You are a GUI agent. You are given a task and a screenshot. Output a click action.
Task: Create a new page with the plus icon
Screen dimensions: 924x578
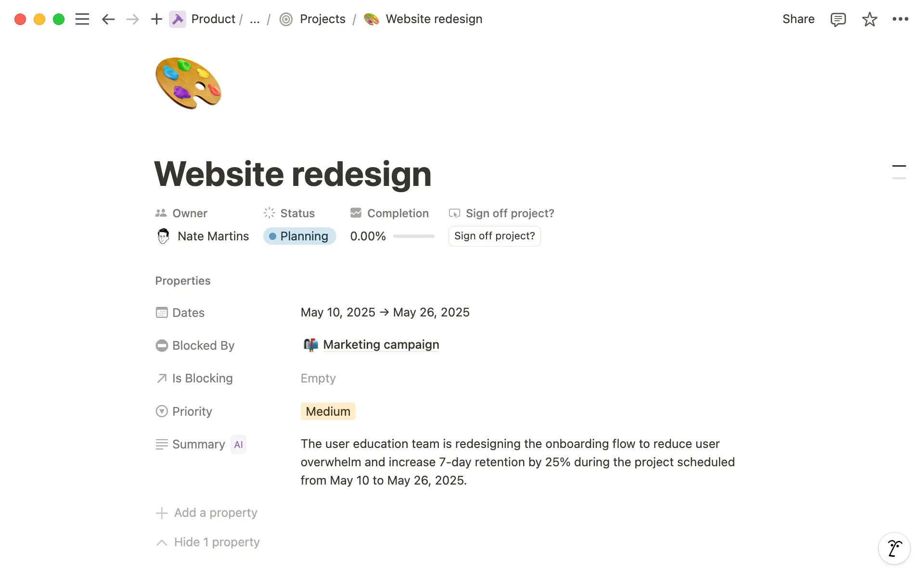(156, 19)
